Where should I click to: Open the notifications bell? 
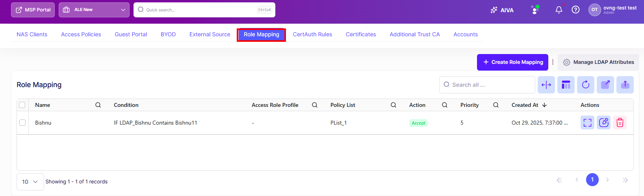559,10
